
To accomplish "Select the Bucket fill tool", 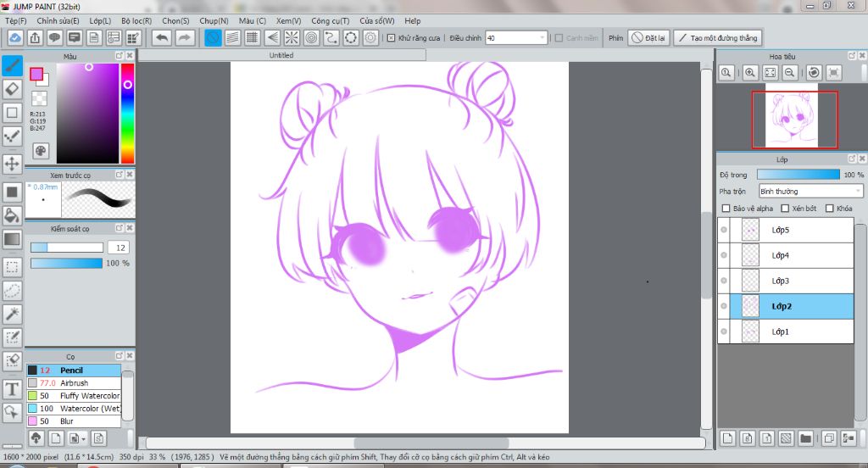I will (12, 215).
